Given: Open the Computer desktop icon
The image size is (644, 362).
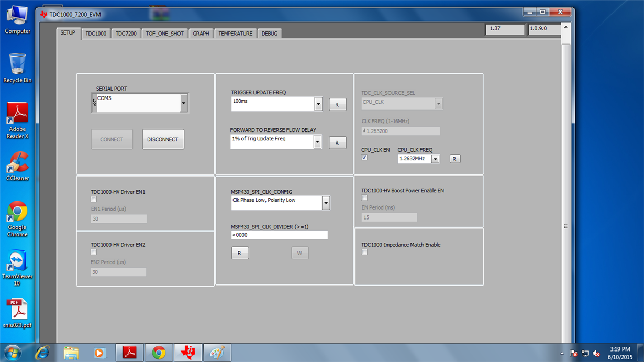Looking at the screenshot, I should coord(17,19).
